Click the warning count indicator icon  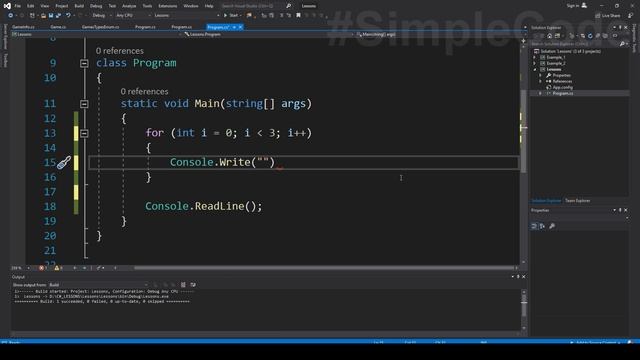58,268
